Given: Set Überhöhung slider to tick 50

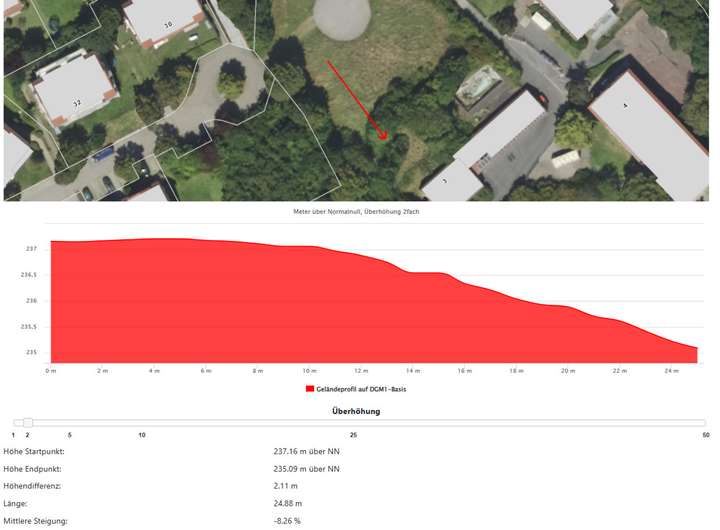Looking at the screenshot, I should tap(706, 423).
